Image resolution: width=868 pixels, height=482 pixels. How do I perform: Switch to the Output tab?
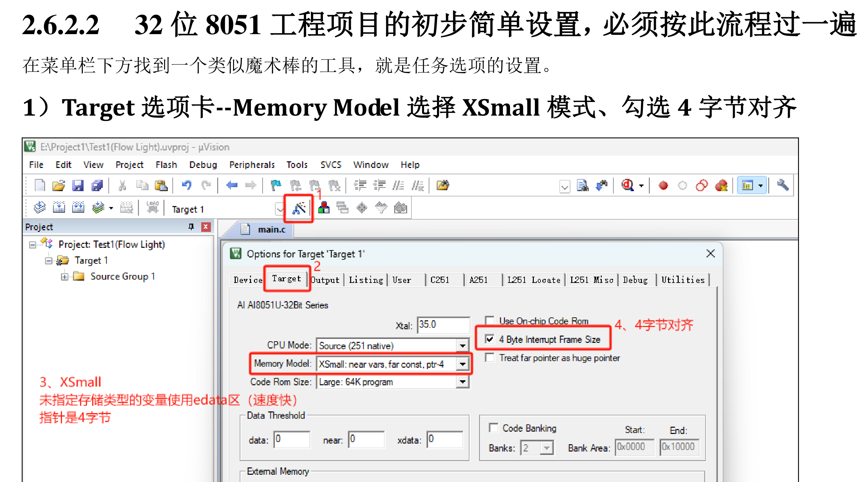(325, 280)
